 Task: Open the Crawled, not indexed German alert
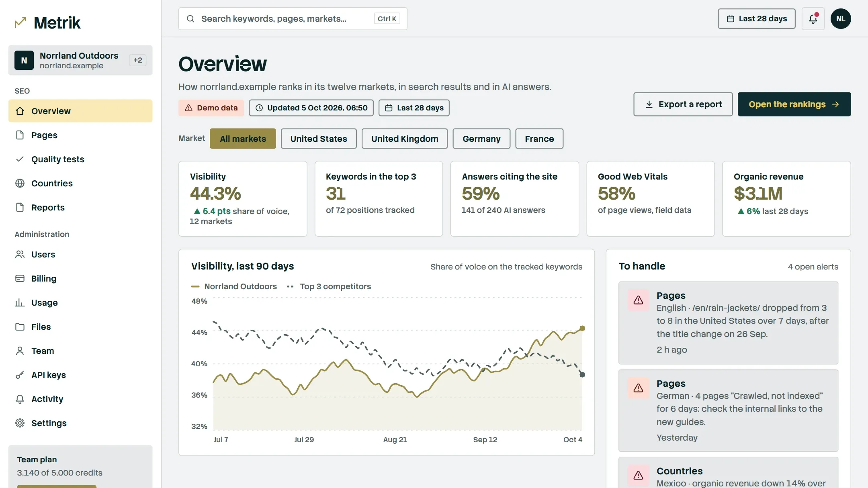pos(728,410)
